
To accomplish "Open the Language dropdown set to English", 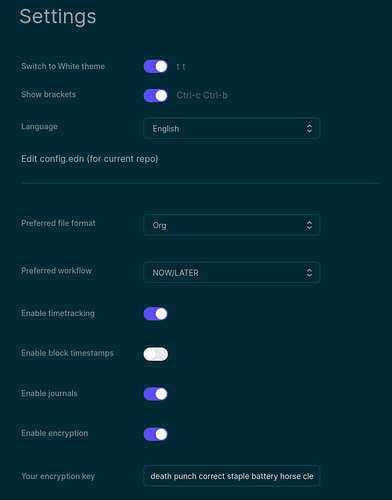I will coord(232,128).
